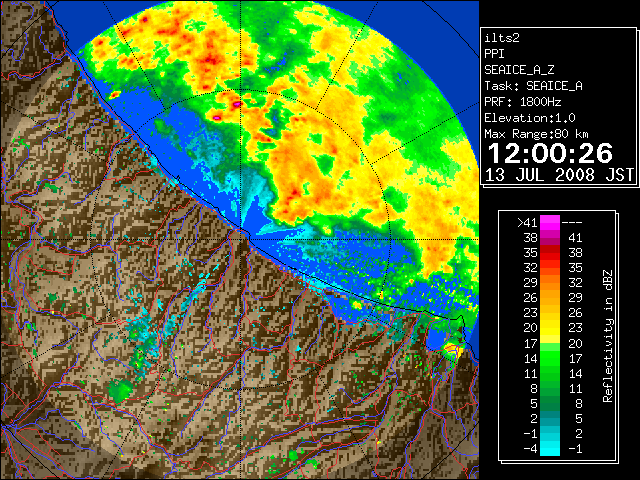The image size is (640, 480).
Task: Click the '>41' legend label
Action: (x=527, y=222)
